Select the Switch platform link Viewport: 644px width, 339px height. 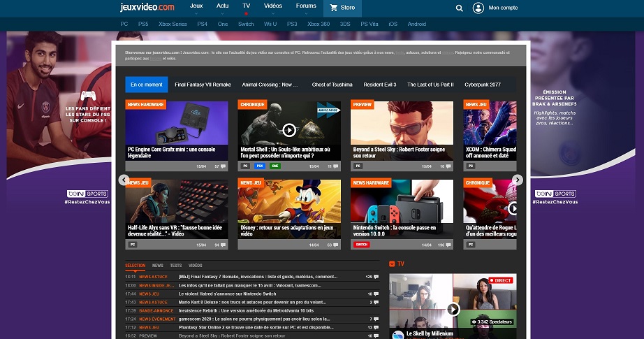[x=246, y=24]
